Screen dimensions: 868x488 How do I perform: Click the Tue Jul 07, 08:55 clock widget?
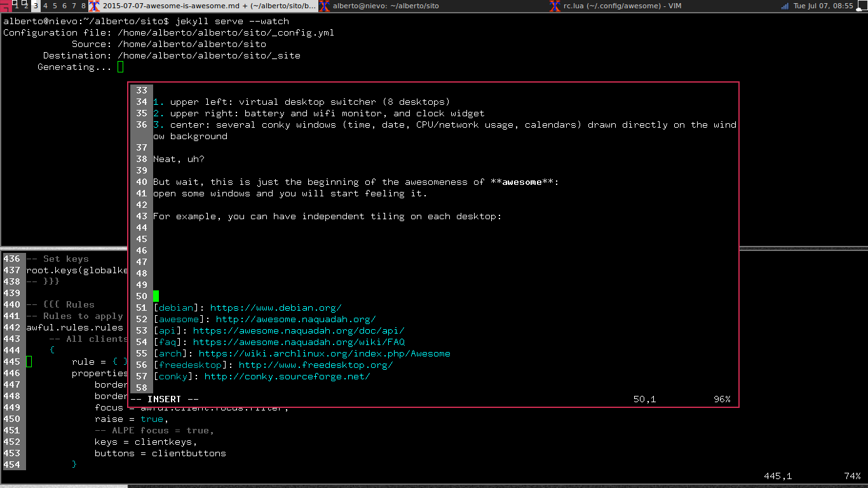click(824, 6)
